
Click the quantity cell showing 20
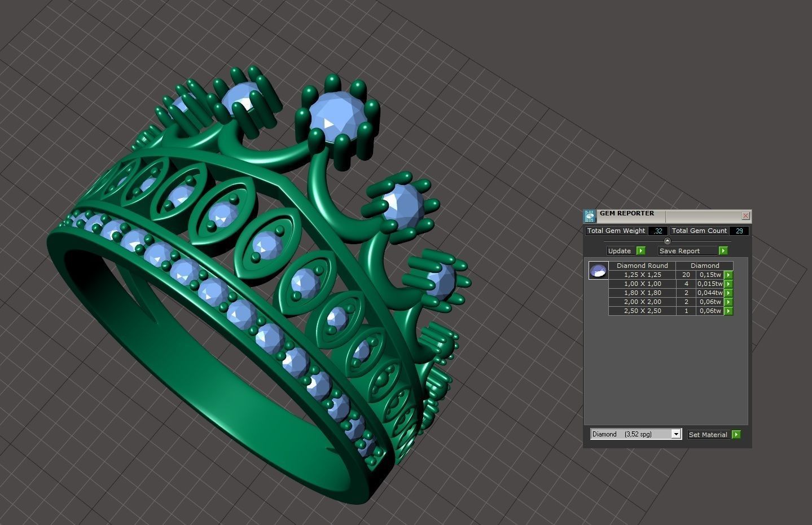[686, 275]
